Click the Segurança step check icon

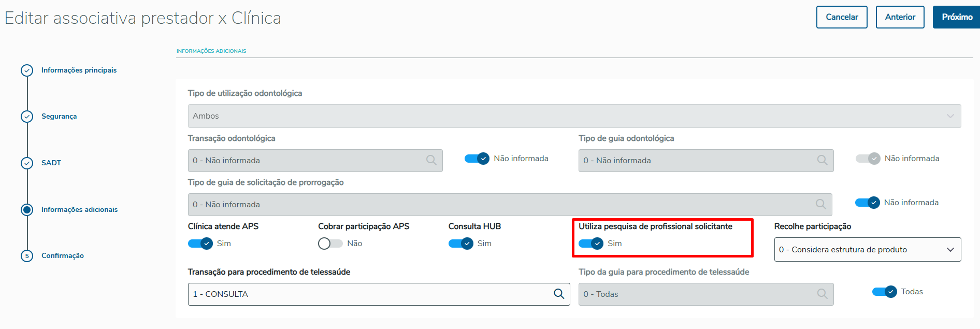(27, 117)
